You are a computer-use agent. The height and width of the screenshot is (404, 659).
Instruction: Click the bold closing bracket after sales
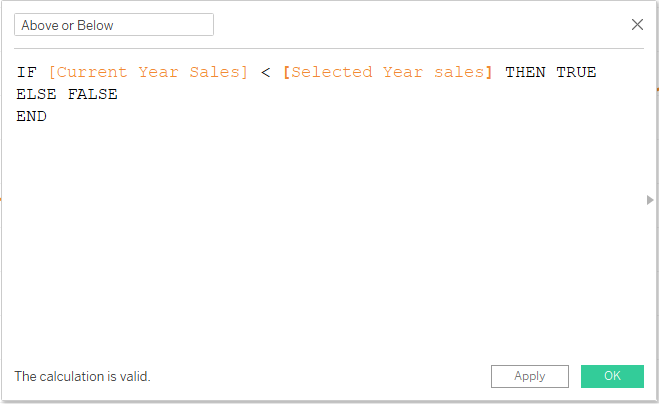(489, 72)
